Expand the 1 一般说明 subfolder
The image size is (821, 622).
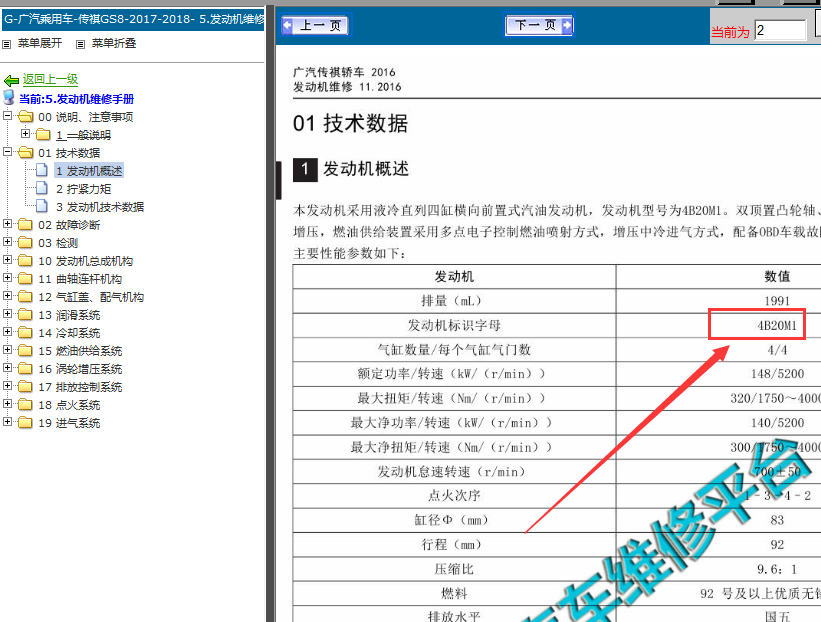25,134
